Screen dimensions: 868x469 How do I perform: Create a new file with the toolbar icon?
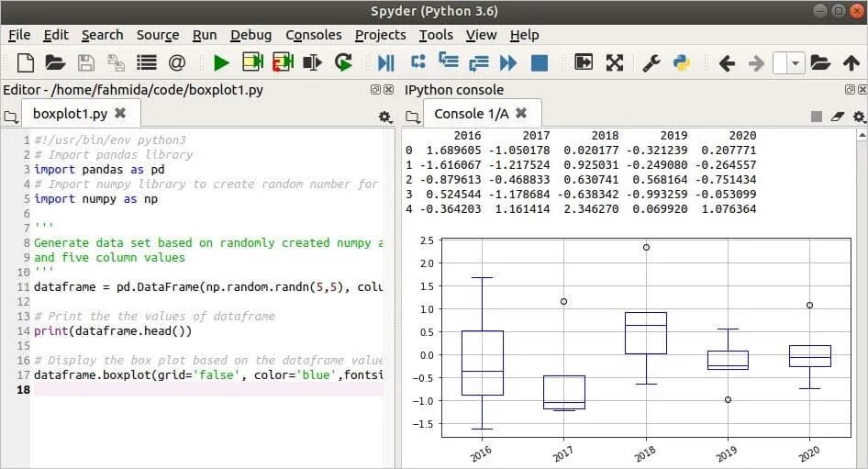pos(26,62)
